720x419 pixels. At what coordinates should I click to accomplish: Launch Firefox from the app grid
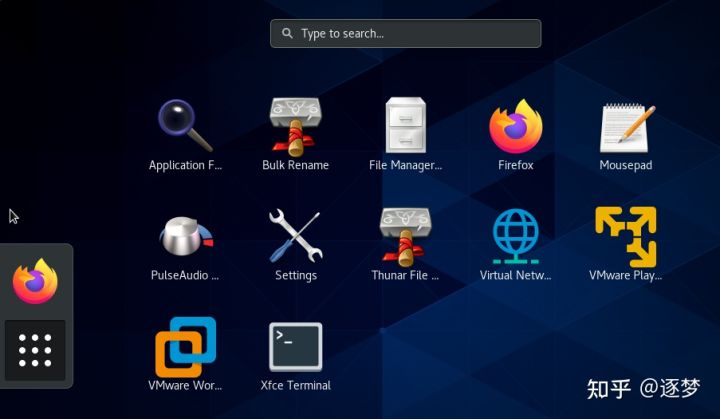(516, 126)
